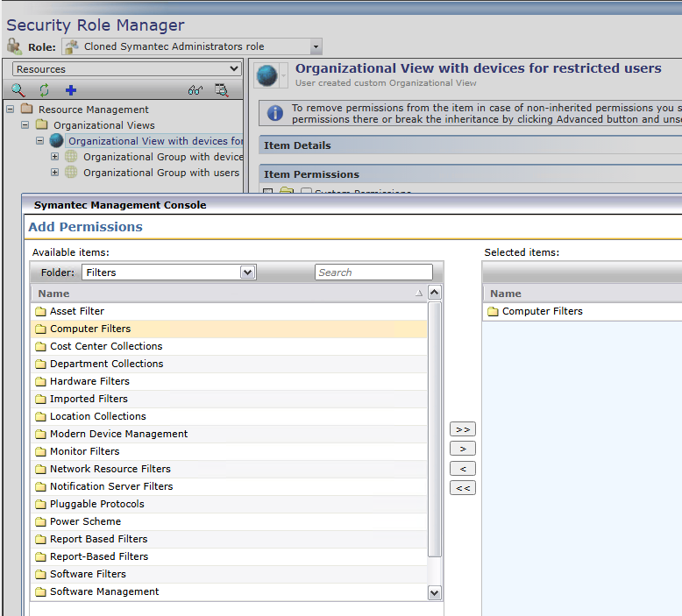Screen dimensions: 682x616
Task: Click scroll up arrow of available items
Action: (x=435, y=293)
